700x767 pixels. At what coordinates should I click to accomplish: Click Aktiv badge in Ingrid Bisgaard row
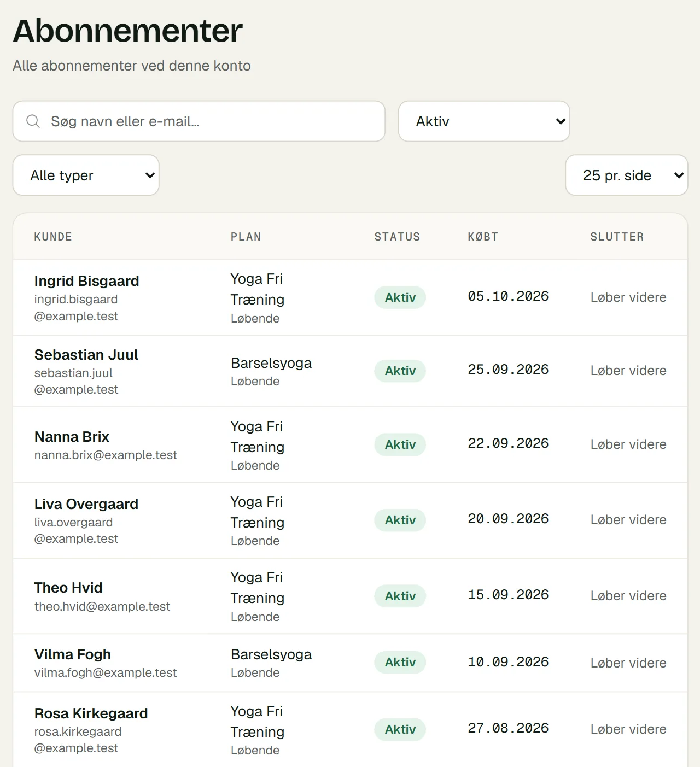[400, 297]
